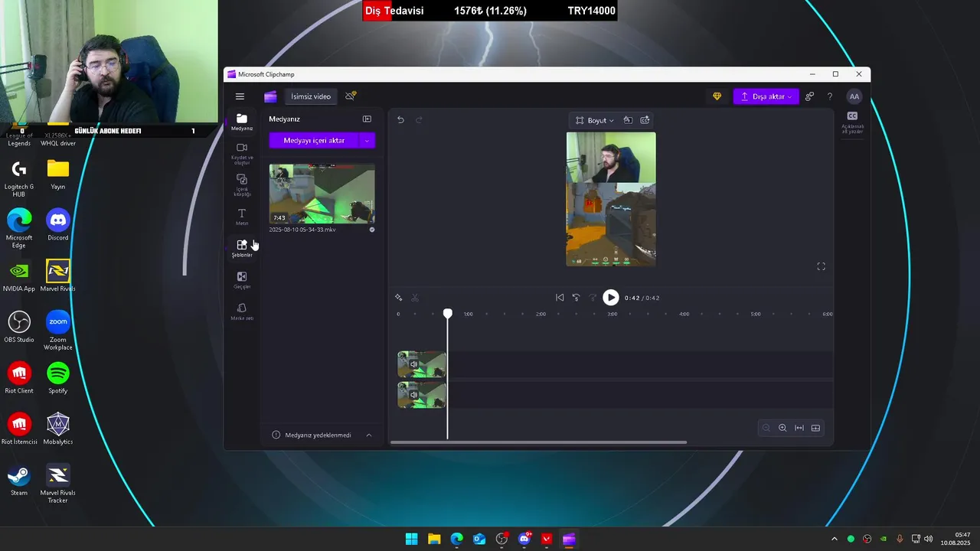The height and width of the screenshot is (551, 980).
Task: Open the Steam desktop shortcut
Action: (19, 480)
